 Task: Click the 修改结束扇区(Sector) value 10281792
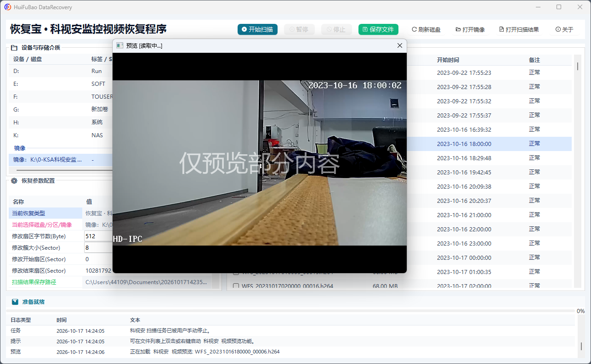pyautogui.click(x=98, y=270)
